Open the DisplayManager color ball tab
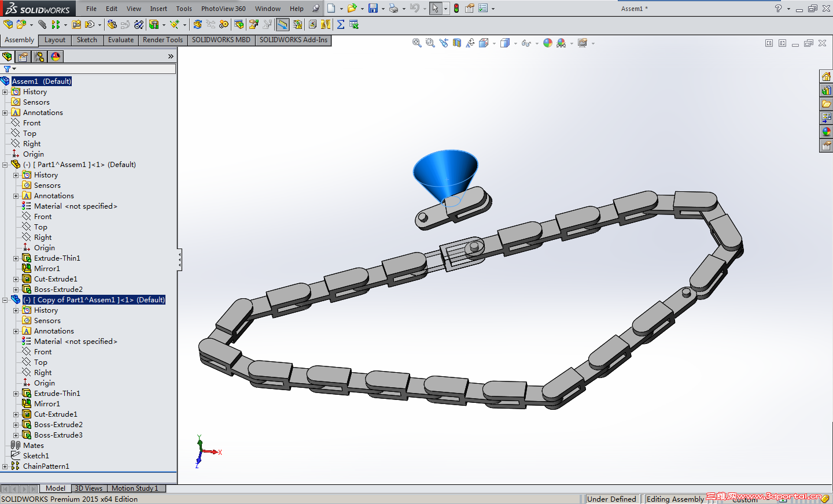 tap(56, 56)
